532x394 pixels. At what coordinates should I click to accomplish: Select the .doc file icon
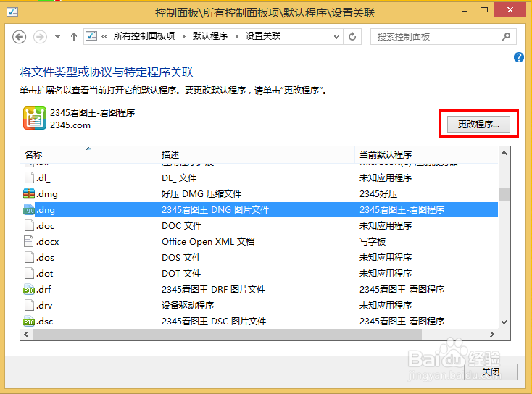[29, 225]
